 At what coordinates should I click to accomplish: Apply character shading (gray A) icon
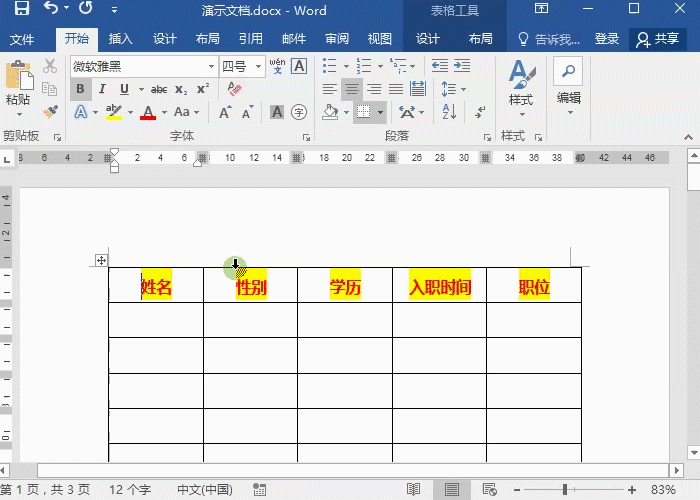click(277, 112)
